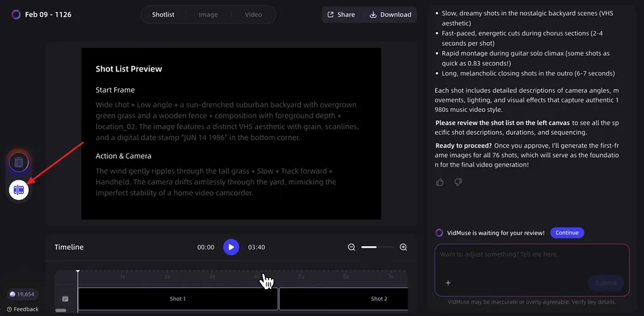644x316 pixels.
Task: Zoom in the timeline
Action: click(403, 247)
